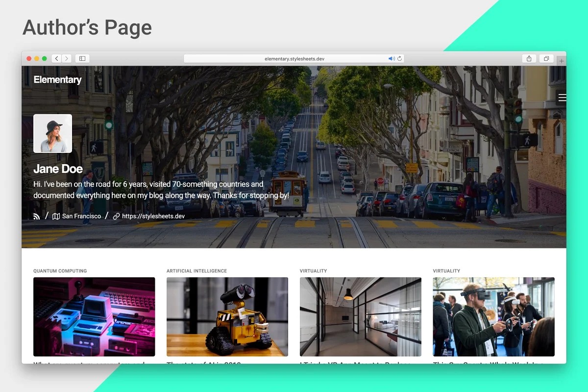The image size is (588, 392).
Task: Show all tabs overview icon
Action: pos(546,59)
